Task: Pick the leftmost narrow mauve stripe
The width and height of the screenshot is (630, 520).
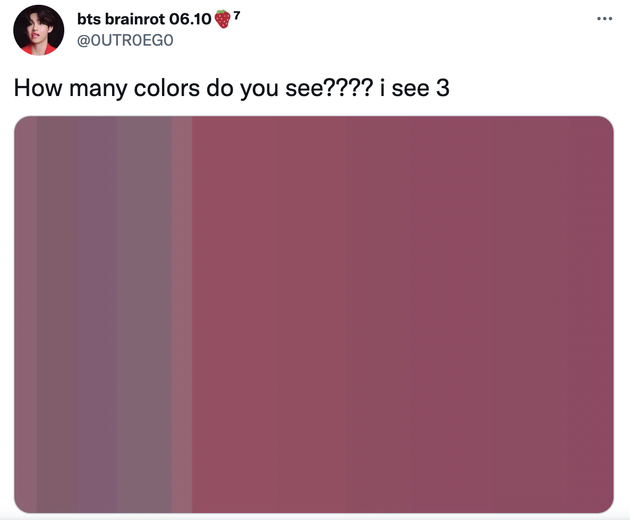Action: (x=26, y=314)
